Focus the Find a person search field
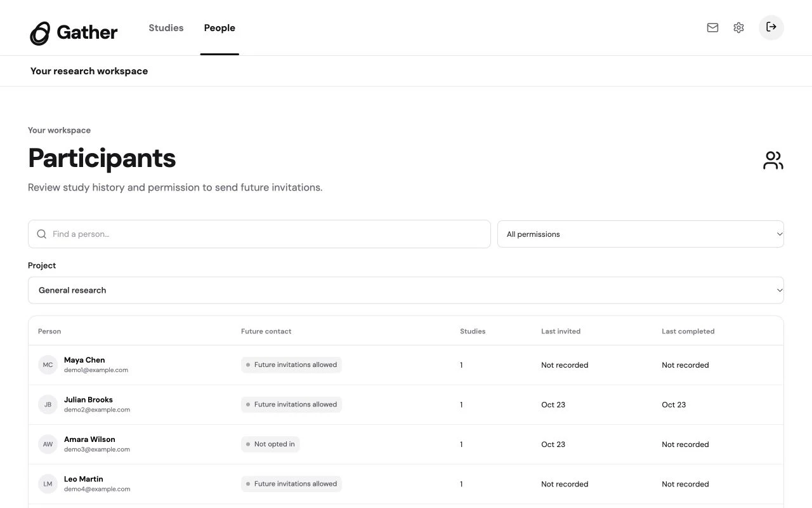 [259, 234]
